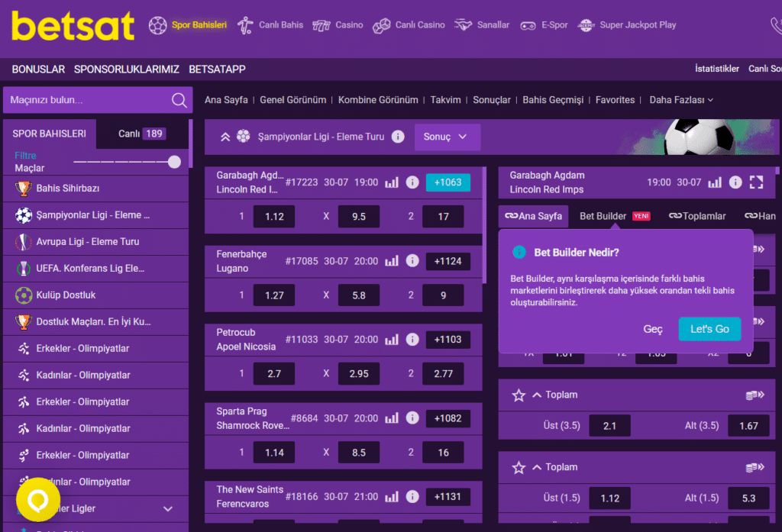
Task: Expand Daha Fazlası dropdown
Action: [x=681, y=100]
